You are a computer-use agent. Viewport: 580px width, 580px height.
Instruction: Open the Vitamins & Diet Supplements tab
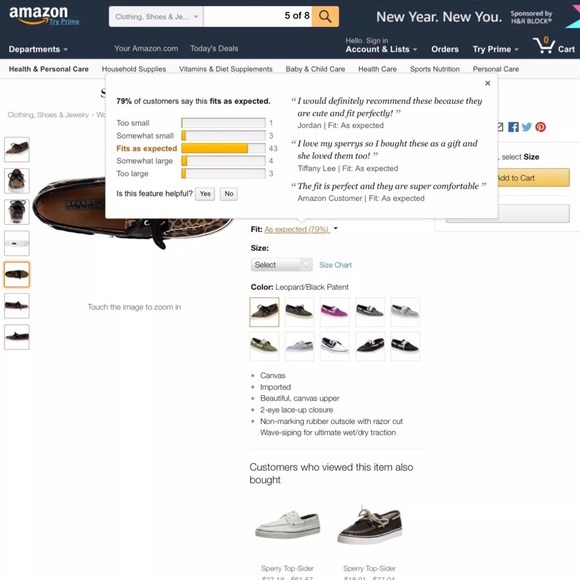coord(226,69)
